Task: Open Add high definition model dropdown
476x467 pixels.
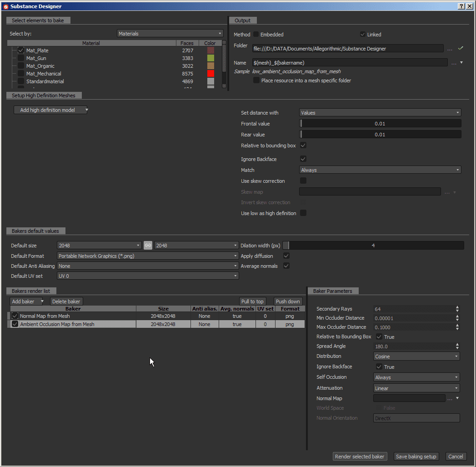Action: pos(51,110)
